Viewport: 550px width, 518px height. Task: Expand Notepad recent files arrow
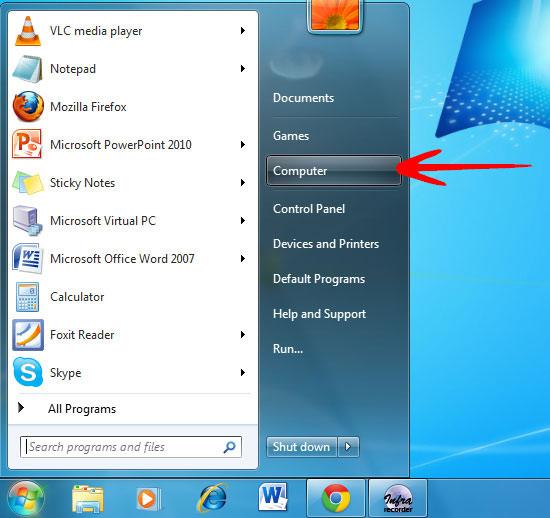243,69
